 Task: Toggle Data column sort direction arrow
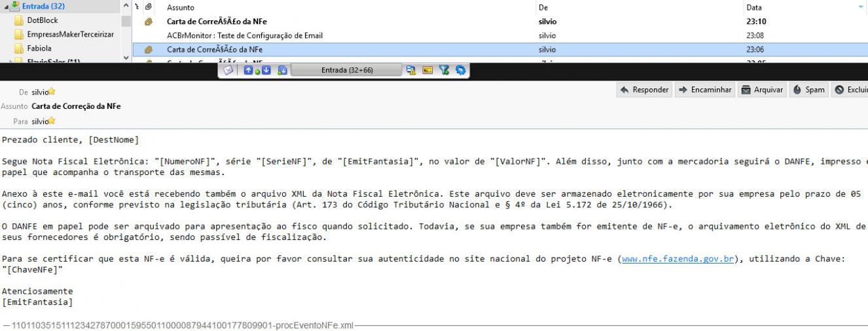pyautogui.click(x=861, y=8)
